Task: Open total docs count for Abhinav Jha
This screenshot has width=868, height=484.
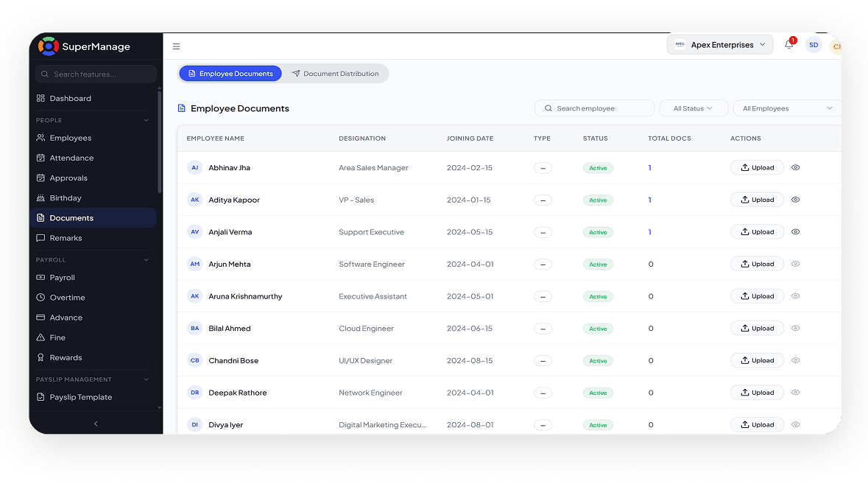Action: (x=650, y=168)
